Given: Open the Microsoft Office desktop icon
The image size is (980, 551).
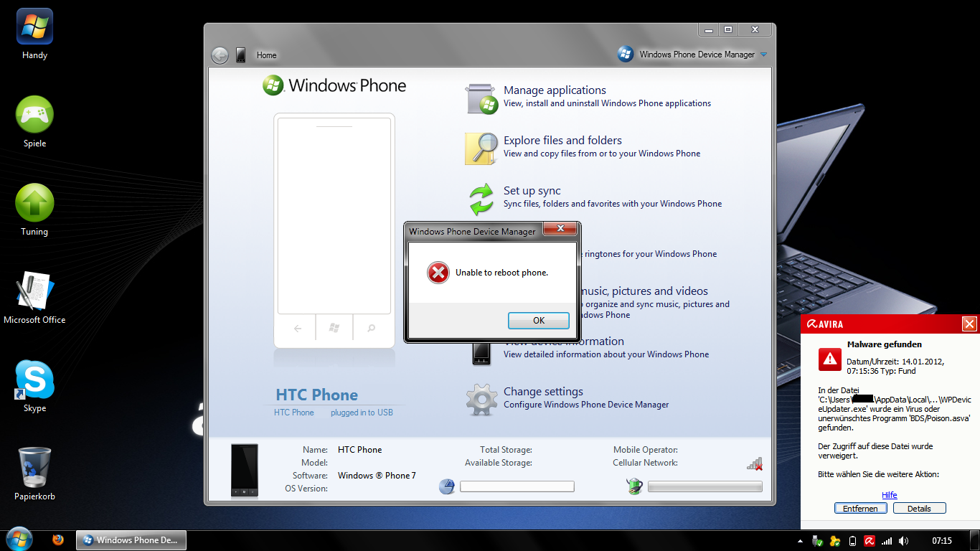Looking at the screenshot, I should [x=34, y=298].
